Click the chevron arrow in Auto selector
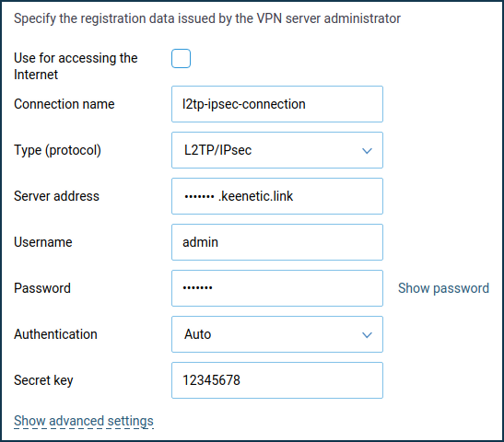This screenshot has height=442, width=504. pos(367,335)
